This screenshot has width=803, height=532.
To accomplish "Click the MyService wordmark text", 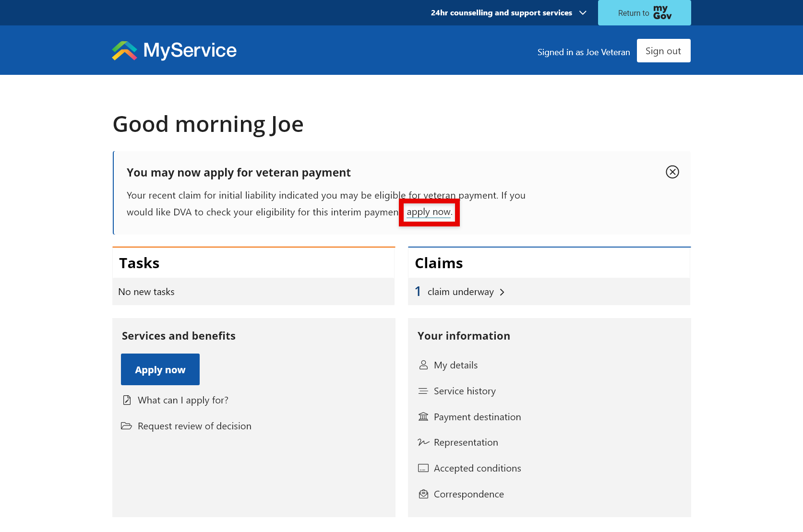I will [x=190, y=50].
